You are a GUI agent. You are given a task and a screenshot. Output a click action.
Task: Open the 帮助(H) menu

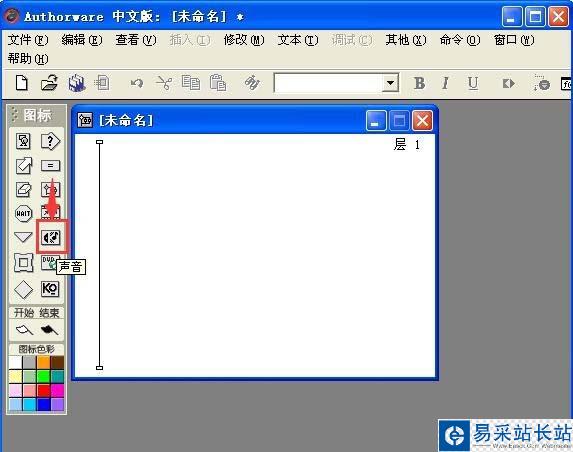point(28,58)
